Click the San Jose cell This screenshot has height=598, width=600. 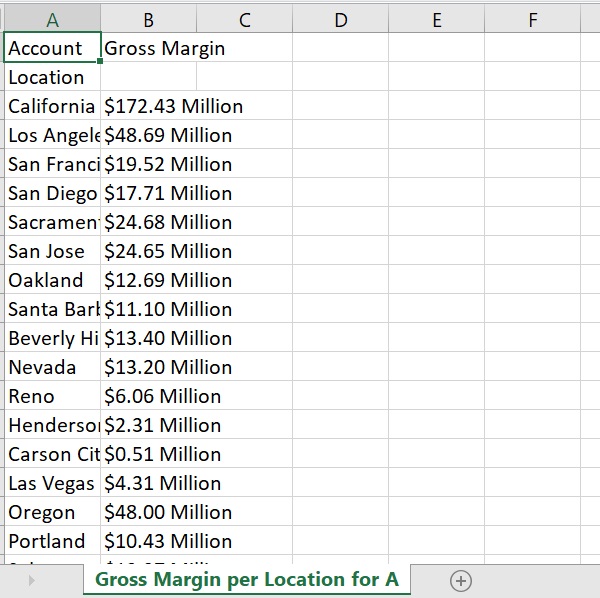tap(52, 251)
